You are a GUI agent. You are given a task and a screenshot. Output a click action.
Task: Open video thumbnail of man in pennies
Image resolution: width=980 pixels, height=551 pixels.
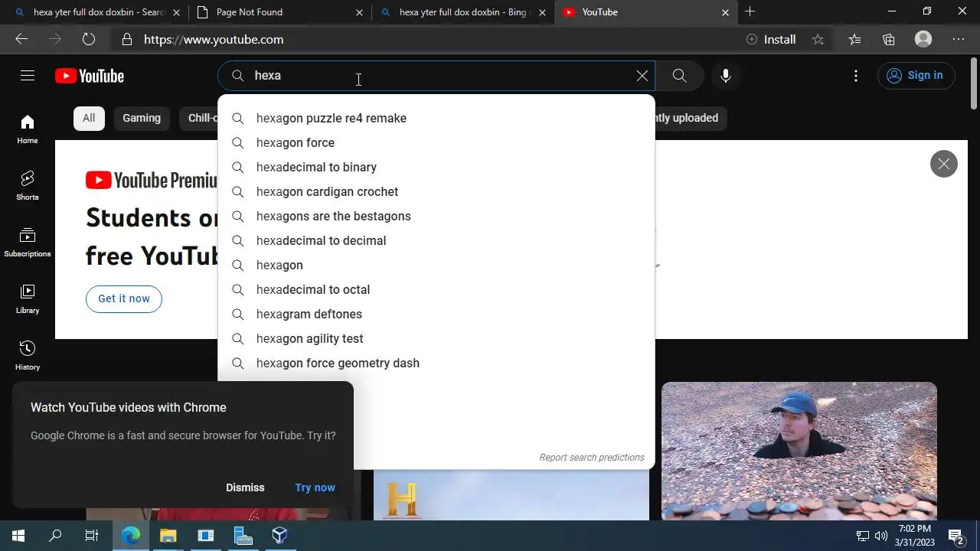(x=799, y=451)
